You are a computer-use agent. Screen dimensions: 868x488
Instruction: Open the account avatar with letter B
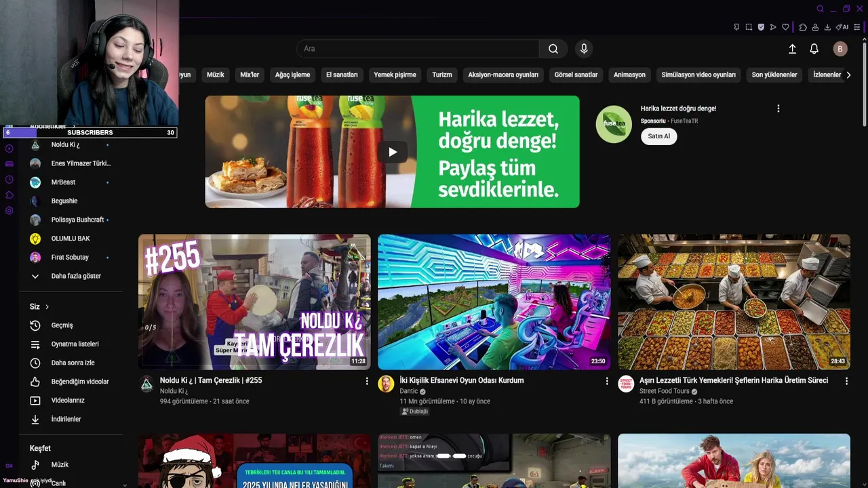(x=840, y=49)
